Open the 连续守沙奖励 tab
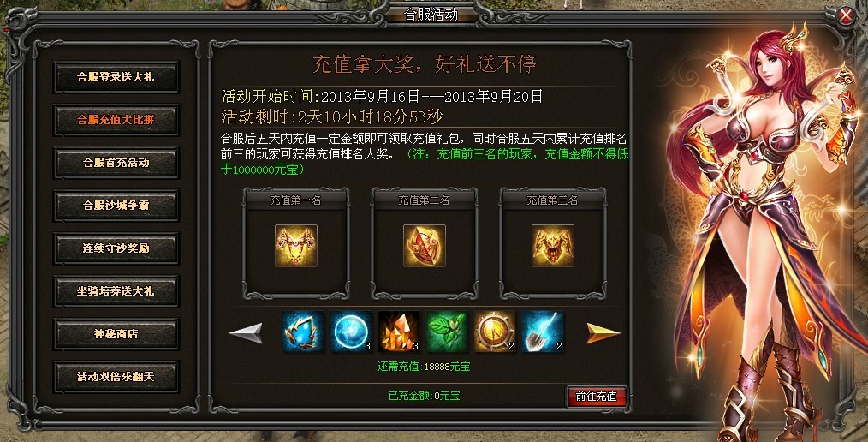The height and width of the screenshot is (442, 868). 116,248
